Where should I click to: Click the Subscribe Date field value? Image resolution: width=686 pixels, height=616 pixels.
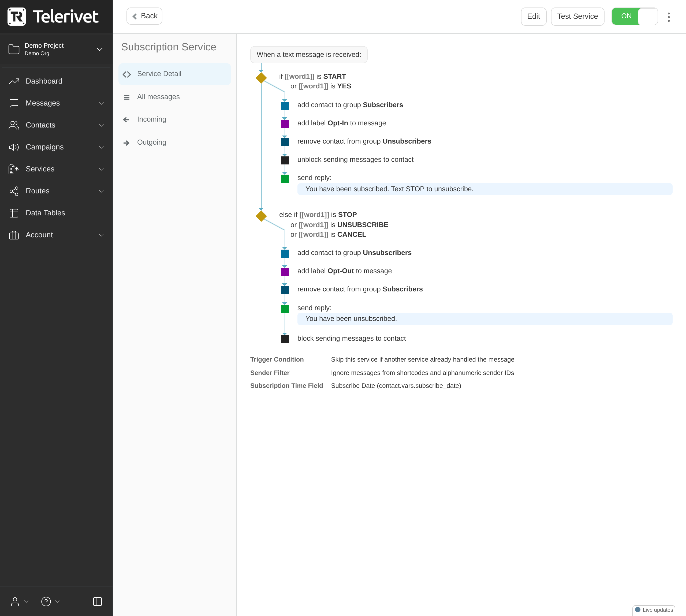396,386
